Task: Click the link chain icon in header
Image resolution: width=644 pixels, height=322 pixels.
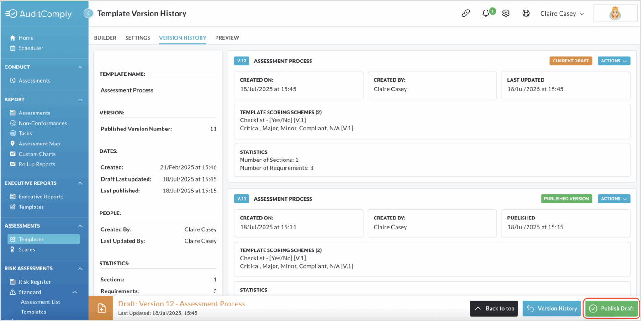Action: [x=465, y=14]
